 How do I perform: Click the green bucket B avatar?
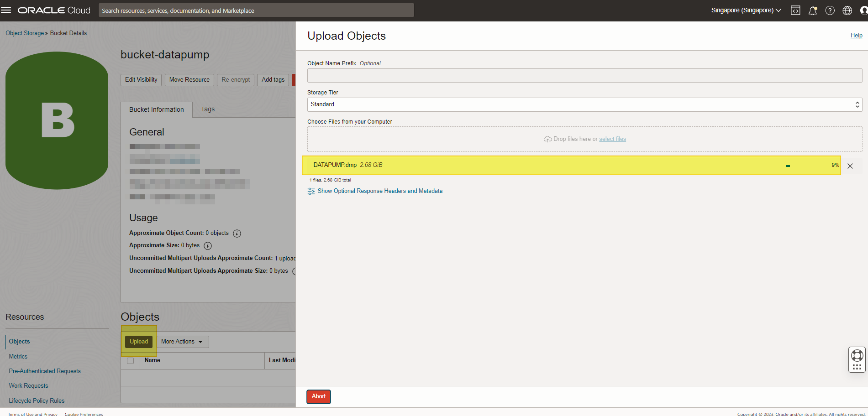pos(57,120)
